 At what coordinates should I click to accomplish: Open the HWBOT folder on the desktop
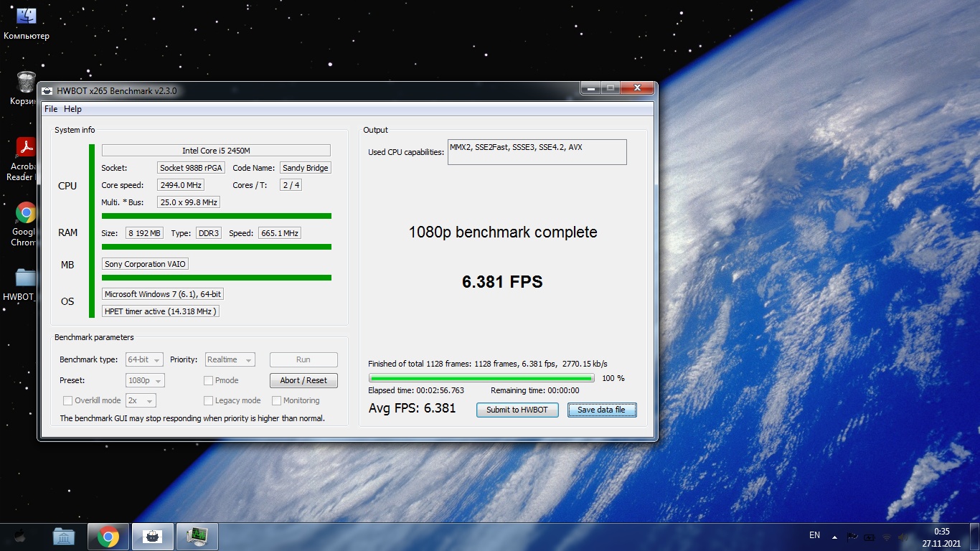(26, 284)
